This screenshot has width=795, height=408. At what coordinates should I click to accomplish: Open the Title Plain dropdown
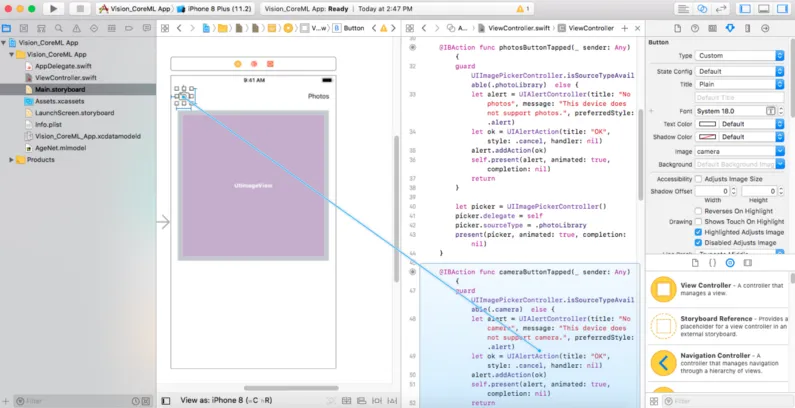coord(739,85)
